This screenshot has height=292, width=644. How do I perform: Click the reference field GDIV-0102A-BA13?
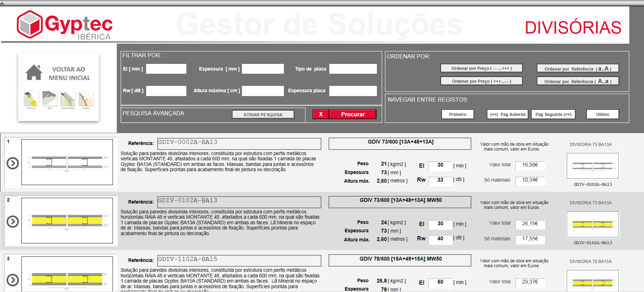[x=239, y=202]
